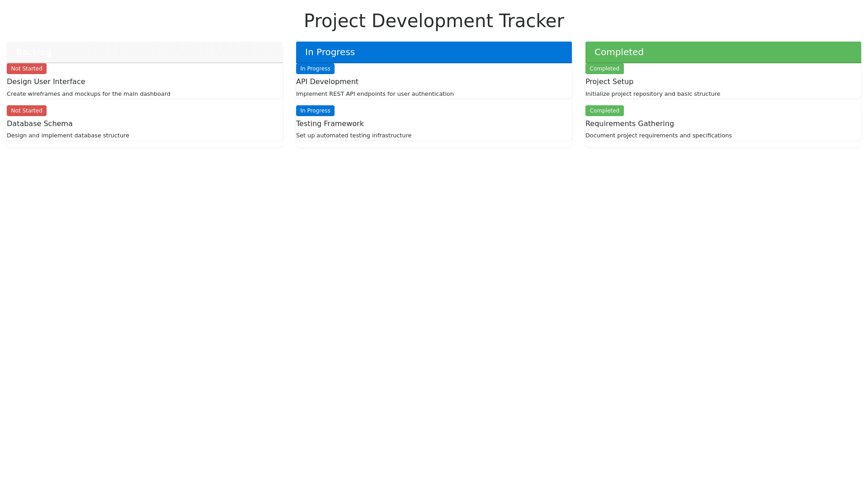Screen dimensions: 868x488
Task: Click Not Started badge on Database Schema
Action: [27, 111]
